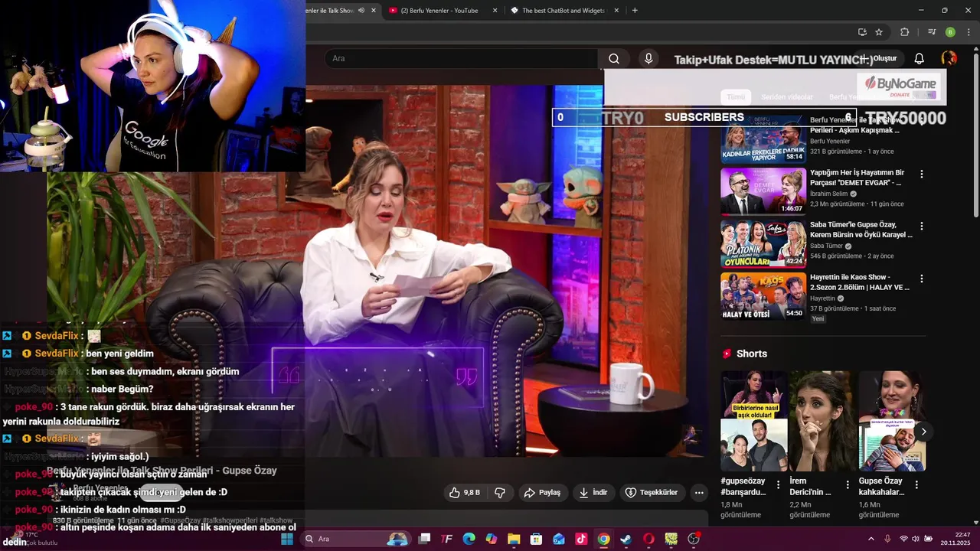
Task: Open Steam from taskbar
Action: (x=626, y=539)
